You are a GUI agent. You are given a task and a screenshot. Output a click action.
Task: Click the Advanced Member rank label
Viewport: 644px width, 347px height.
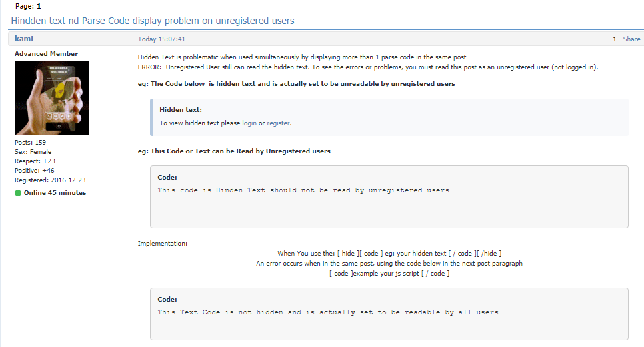[46, 53]
